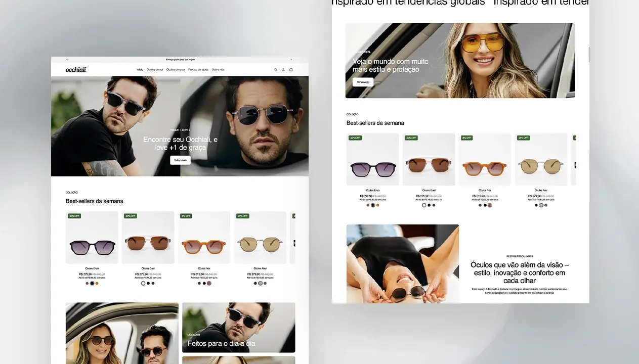The height and width of the screenshot is (364, 639).
Task: Open Óculos Ravi product image in right page
Action: 541,159
